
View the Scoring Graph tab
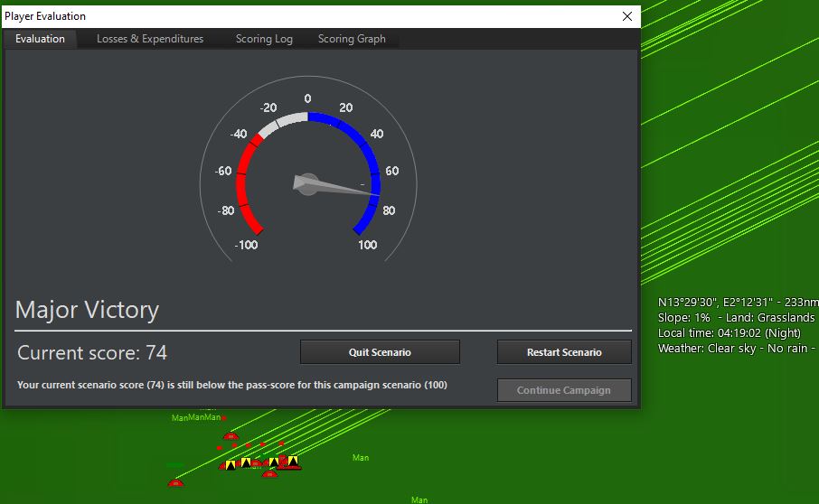(x=352, y=39)
